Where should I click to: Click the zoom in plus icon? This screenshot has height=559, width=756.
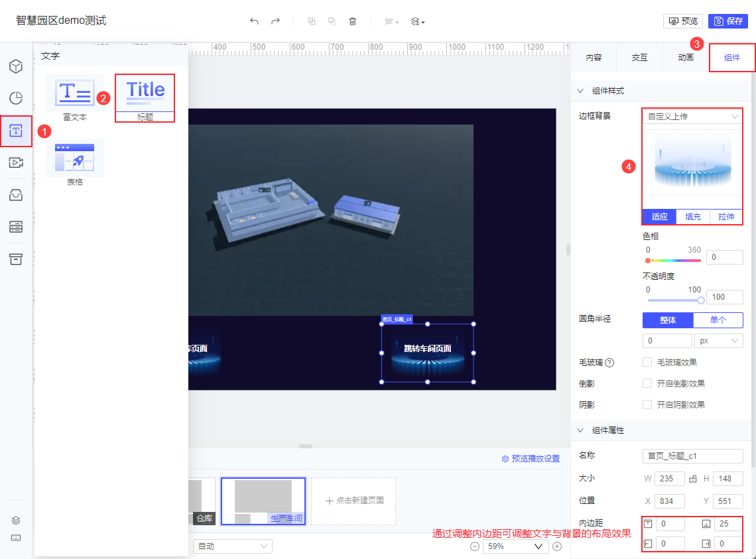pos(557,546)
